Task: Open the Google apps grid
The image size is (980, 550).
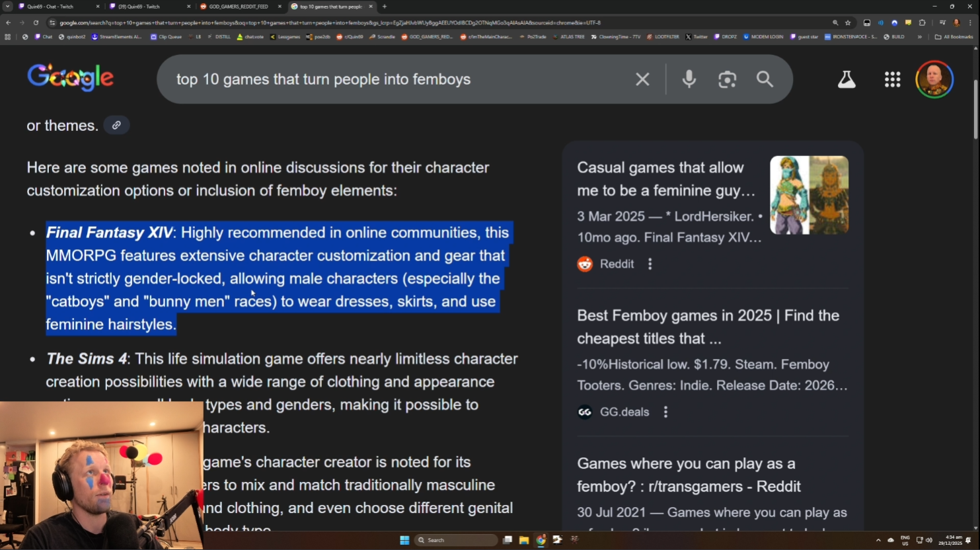Action: tap(892, 79)
